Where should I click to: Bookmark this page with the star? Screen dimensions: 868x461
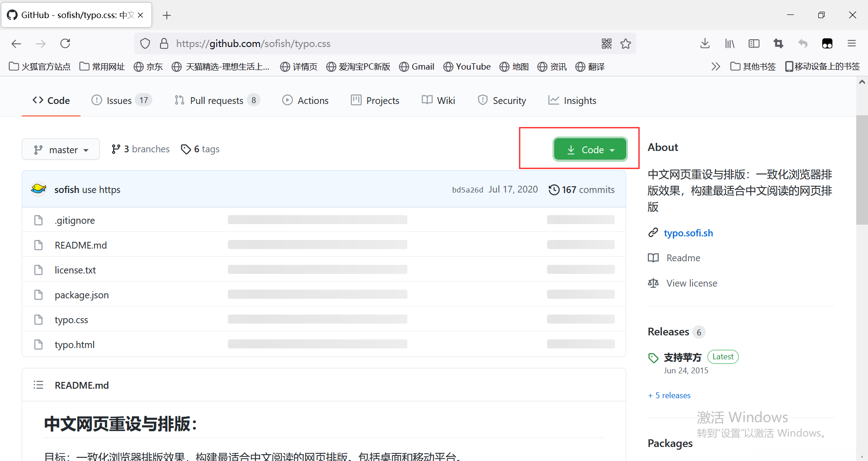[x=626, y=43]
